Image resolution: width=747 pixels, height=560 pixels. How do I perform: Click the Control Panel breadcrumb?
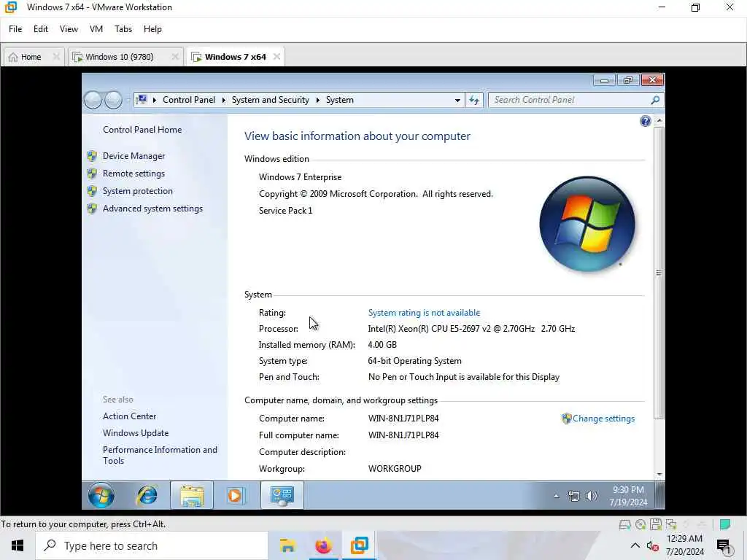point(189,100)
